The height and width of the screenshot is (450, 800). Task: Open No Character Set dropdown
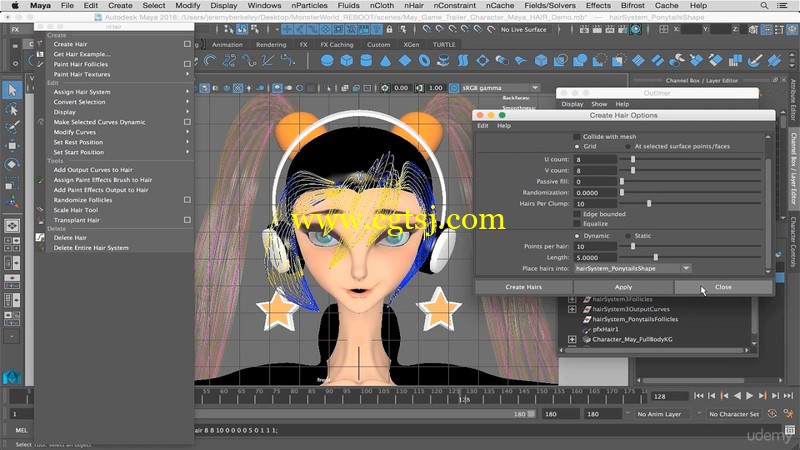pos(734,414)
